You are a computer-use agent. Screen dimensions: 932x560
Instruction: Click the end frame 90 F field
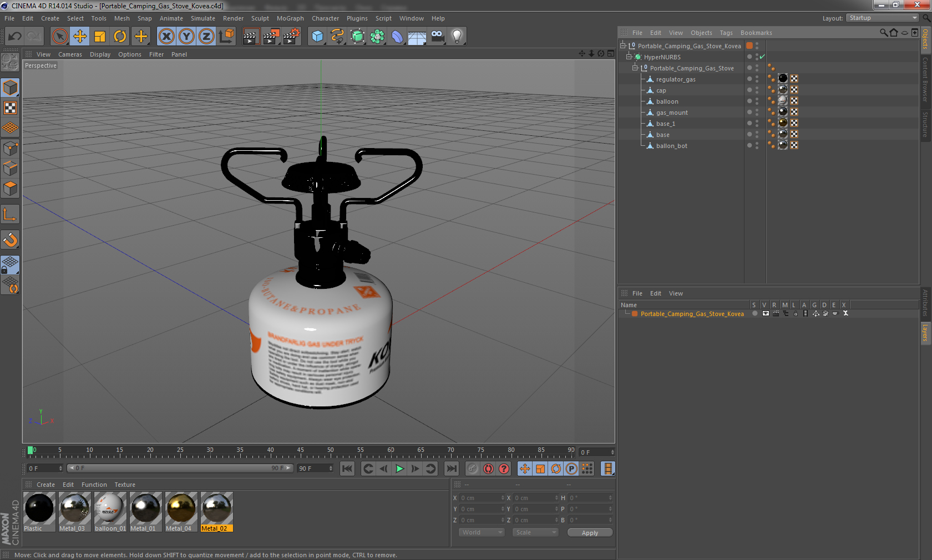point(315,469)
